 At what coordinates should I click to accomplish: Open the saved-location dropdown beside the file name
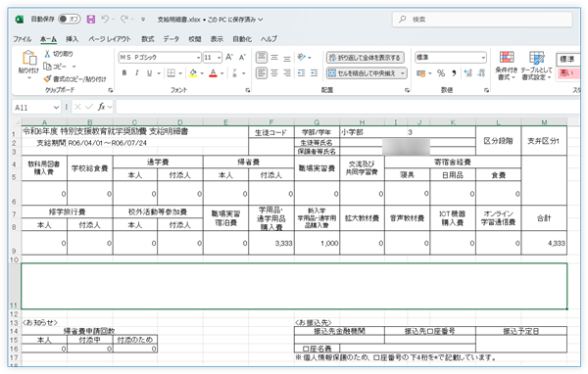(x=261, y=20)
